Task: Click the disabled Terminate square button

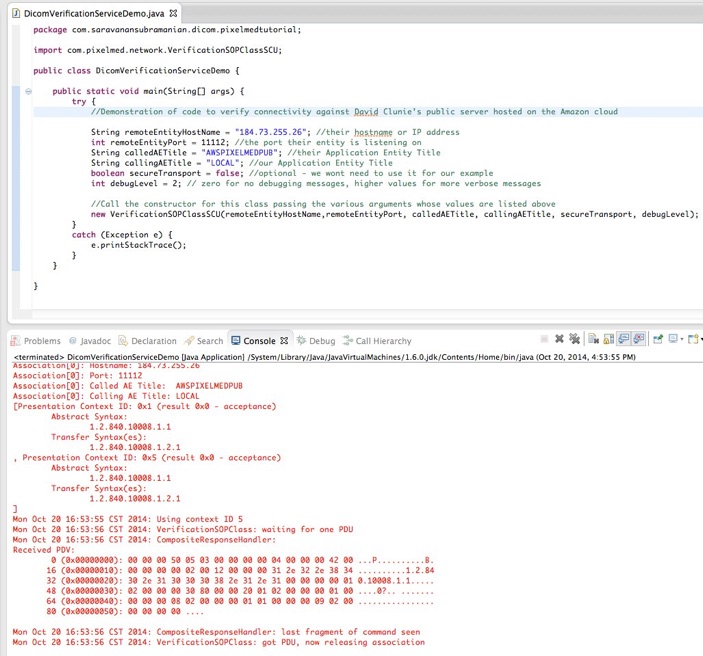Action: 544,340
